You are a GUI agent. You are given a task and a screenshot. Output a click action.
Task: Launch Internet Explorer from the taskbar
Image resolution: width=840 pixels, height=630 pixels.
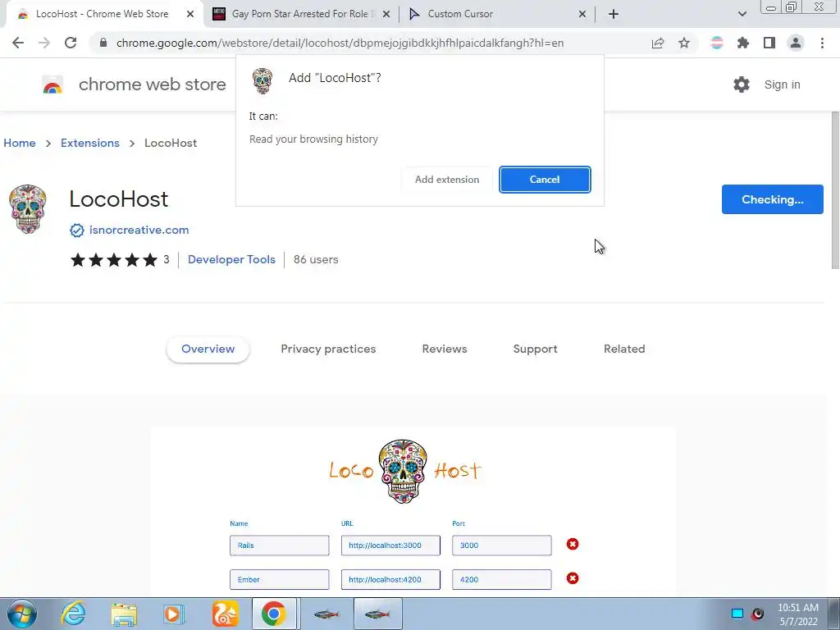(73, 614)
